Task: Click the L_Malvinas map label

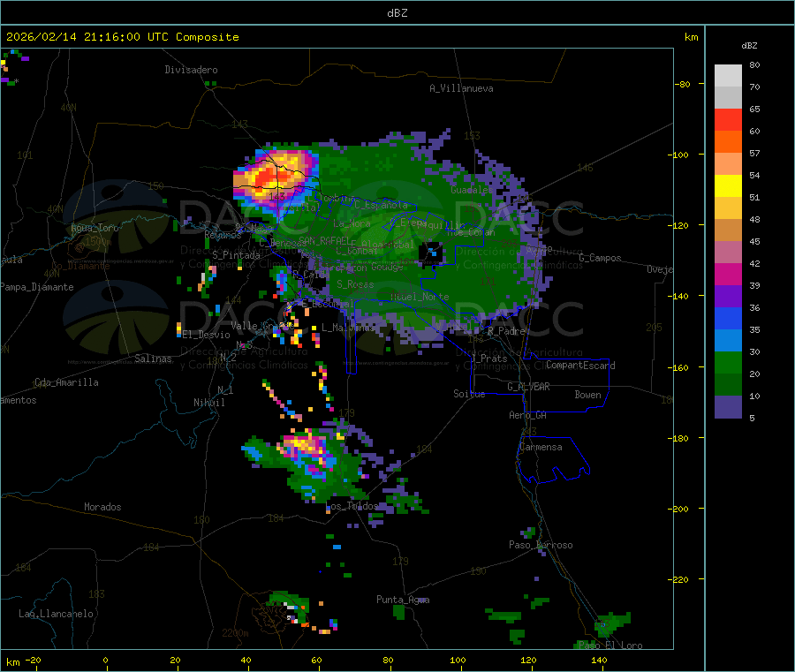Action: (348, 328)
